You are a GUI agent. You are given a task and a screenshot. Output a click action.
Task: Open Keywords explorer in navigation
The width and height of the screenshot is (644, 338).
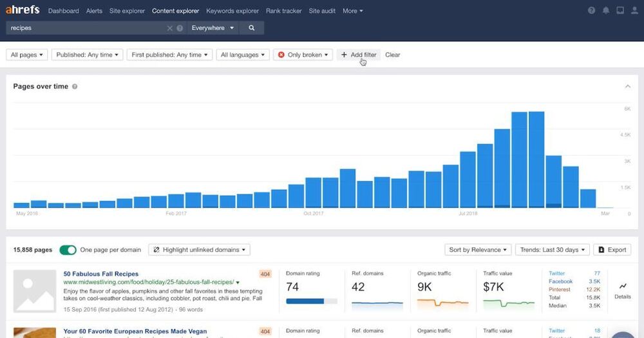232,11
